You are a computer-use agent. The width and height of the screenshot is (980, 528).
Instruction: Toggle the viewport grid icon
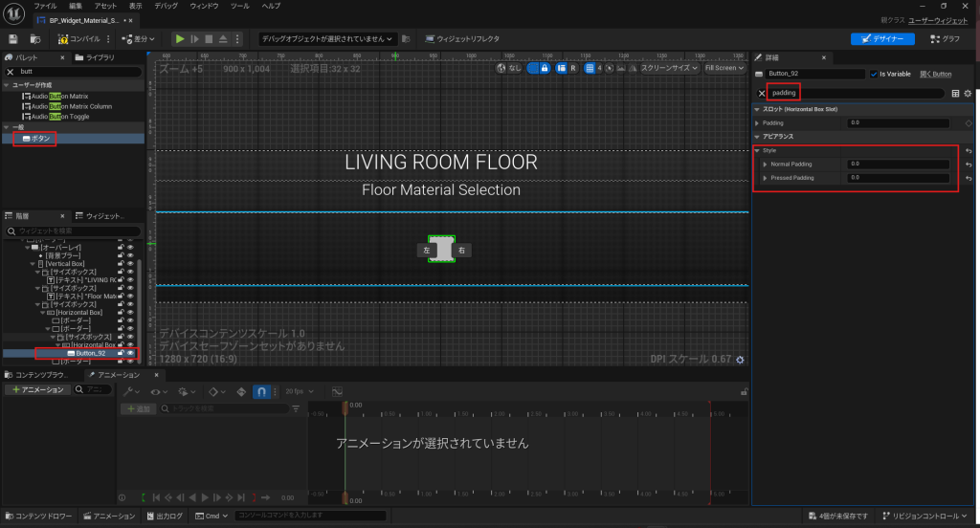coord(590,68)
